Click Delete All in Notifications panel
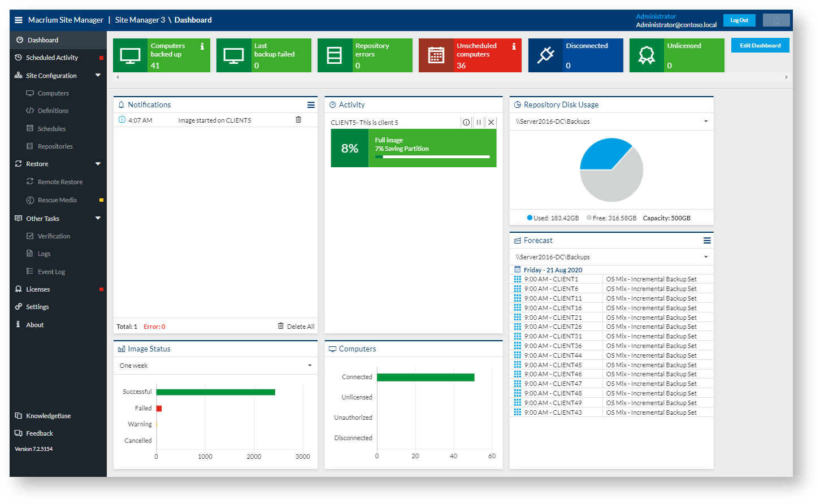The height and width of the screenshot is (504, 820). [x=296, y=327]
